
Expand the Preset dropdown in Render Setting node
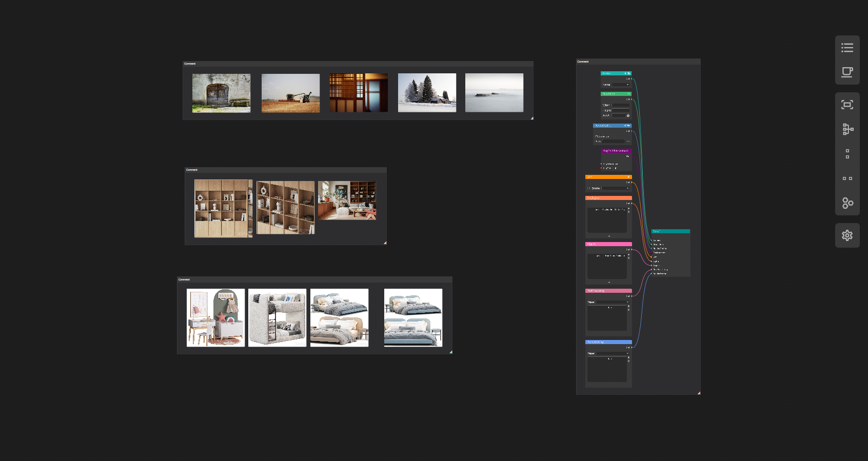click(x=613, y=353)
